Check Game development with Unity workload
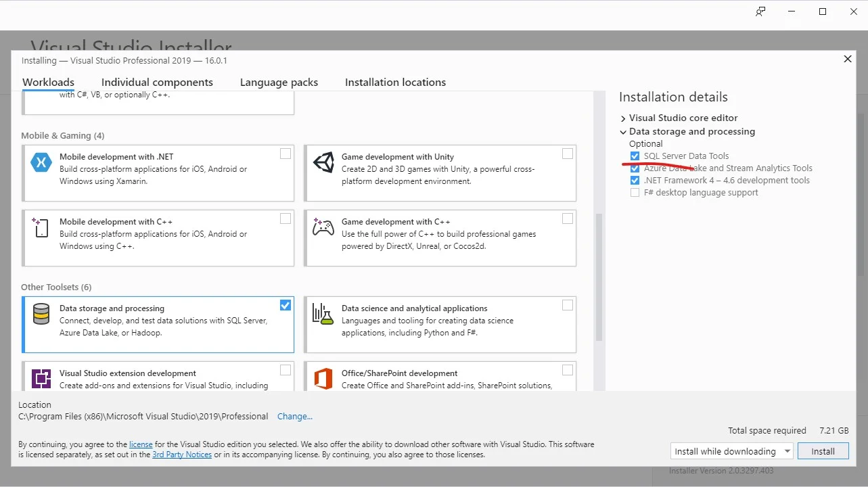868x487 pixels. [x=568, y=154]
